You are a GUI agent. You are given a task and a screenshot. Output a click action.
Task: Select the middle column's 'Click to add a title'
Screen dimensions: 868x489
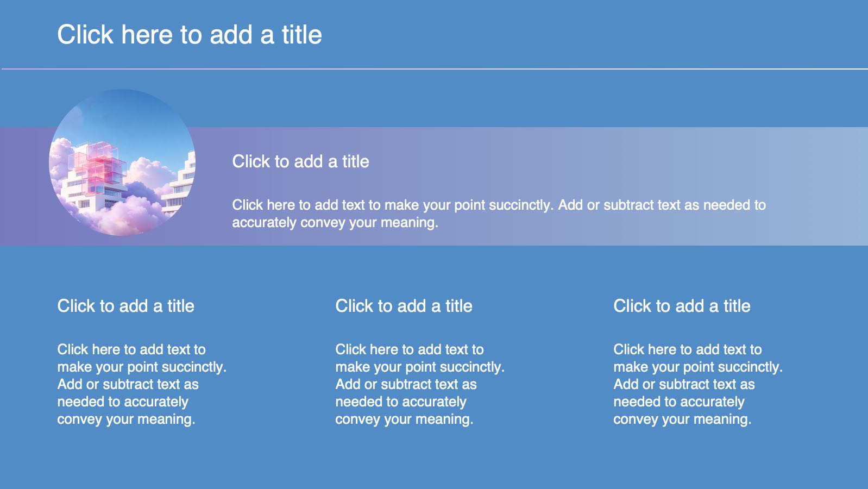(404, 306)
